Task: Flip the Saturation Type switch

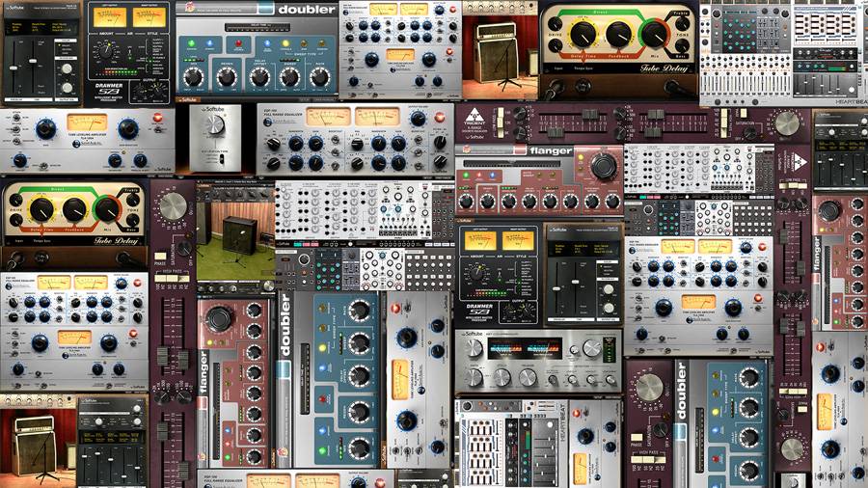Action: 219,160
